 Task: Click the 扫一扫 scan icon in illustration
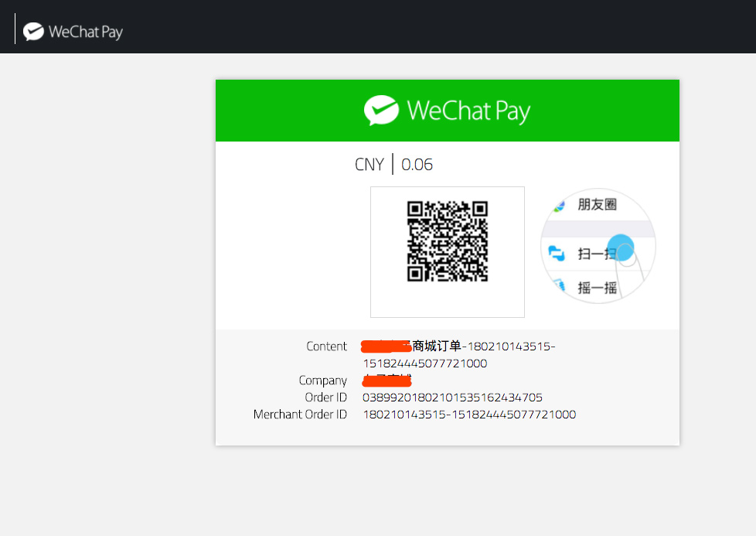pos(557,253)
